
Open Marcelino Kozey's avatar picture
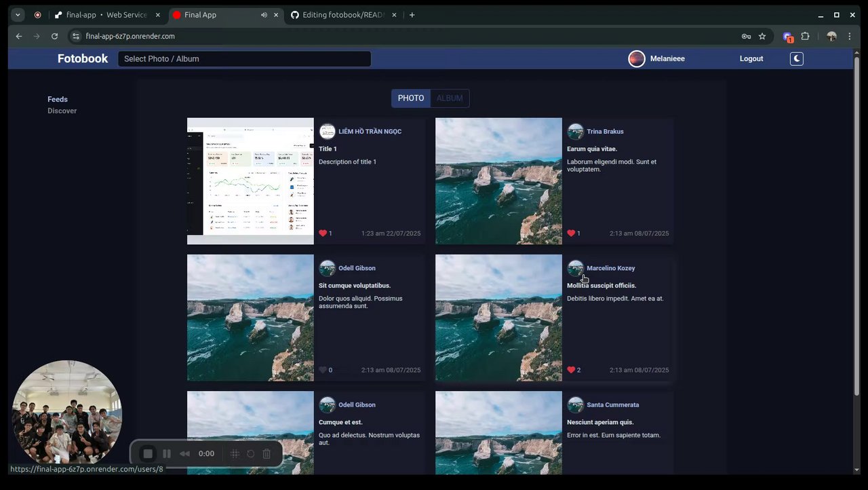click(x=576, y=268)
